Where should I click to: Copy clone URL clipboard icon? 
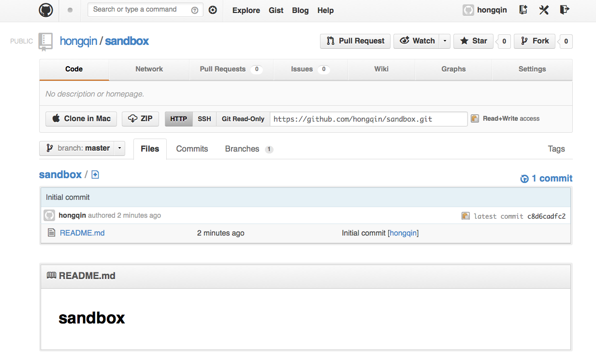point(475,118)
